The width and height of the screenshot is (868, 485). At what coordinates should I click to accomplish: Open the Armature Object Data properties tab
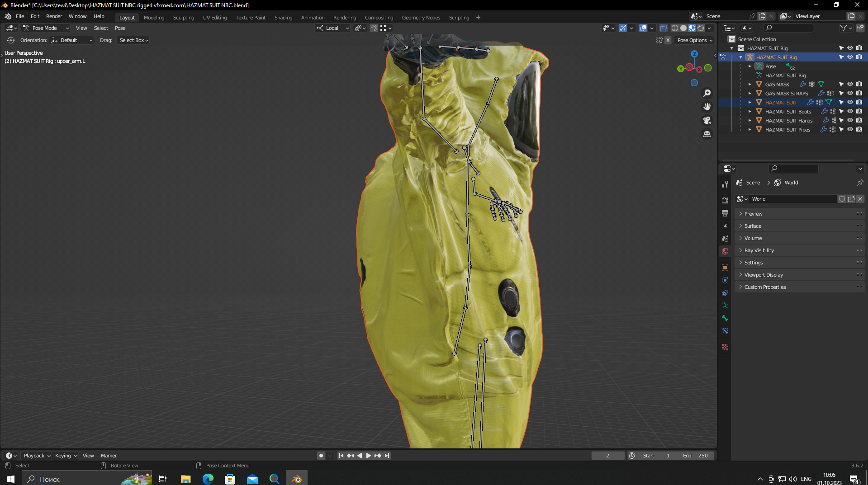(725, 306)
